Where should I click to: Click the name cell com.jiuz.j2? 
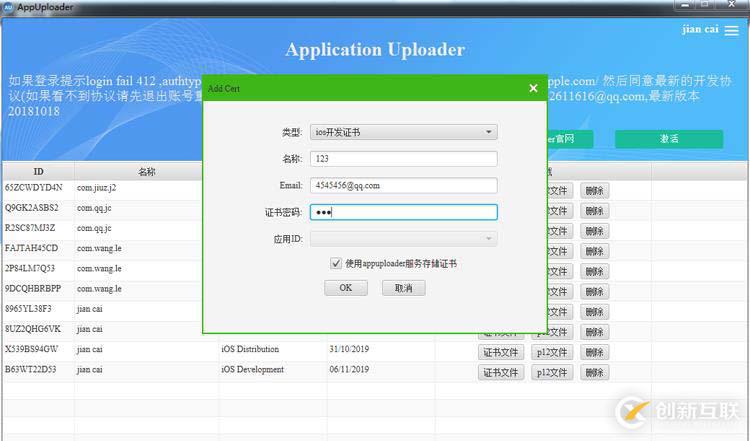pos(97,187)
